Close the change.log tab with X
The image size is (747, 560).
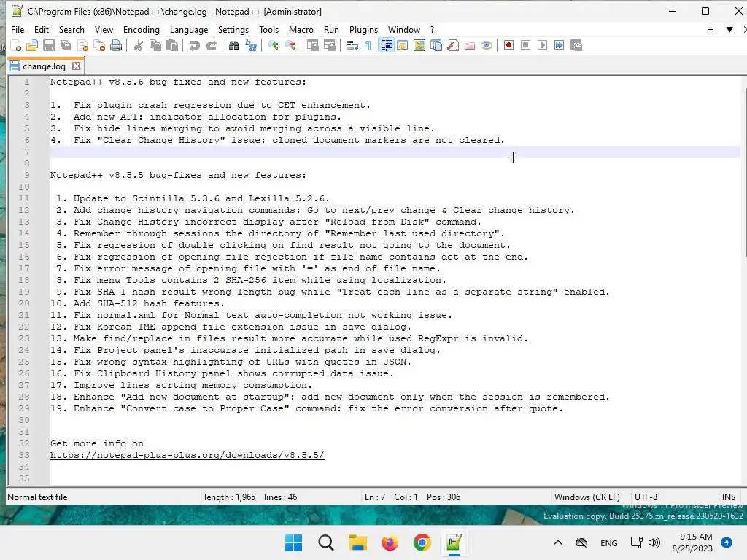pyautogui.click(x=76, y=66)
